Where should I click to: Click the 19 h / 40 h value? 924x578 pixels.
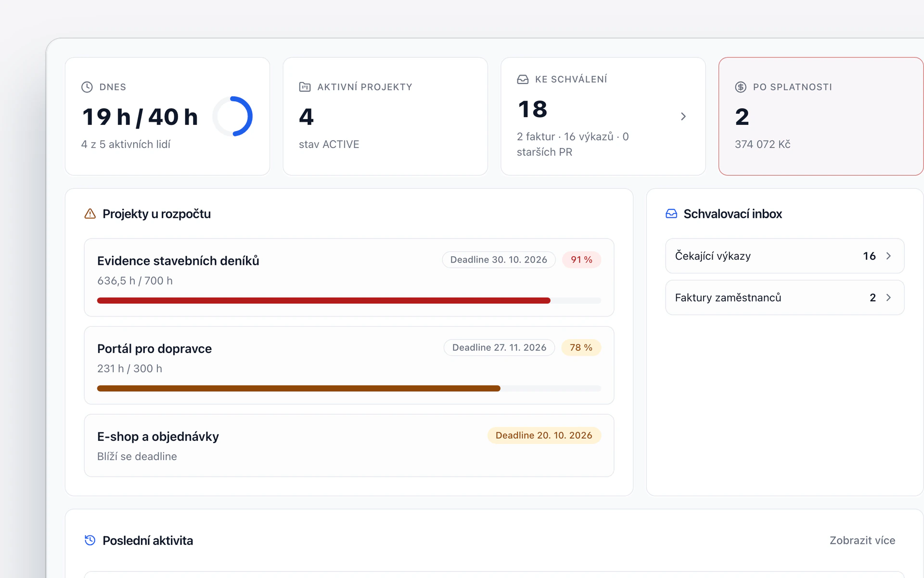click(140, 117)
